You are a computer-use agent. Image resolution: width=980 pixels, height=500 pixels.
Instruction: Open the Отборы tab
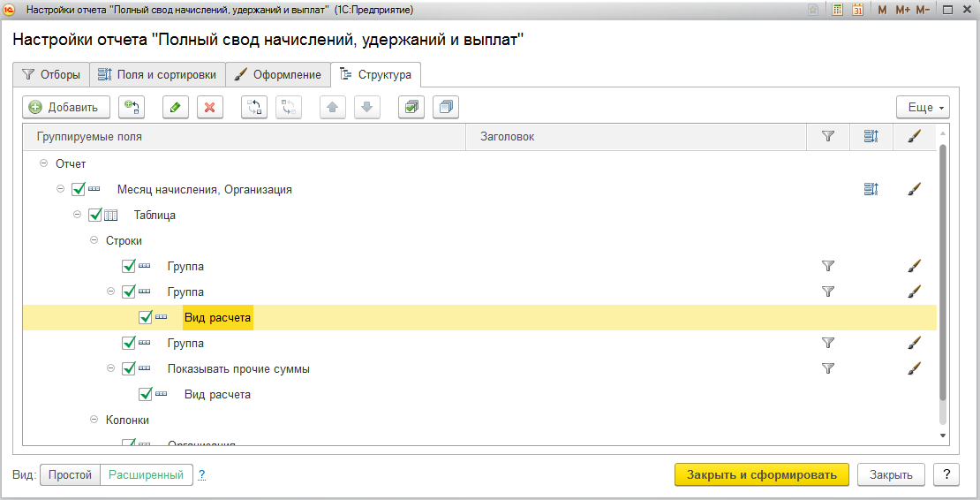click(51, 74)
